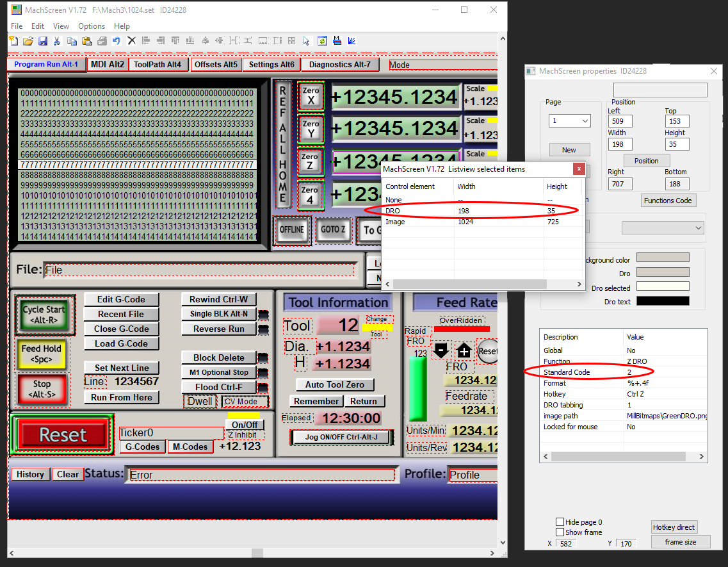Image resolution: width=728 pixels, height=567 pixels.
Task: Click the green refresh screen icon
Action: coord(322,41)
